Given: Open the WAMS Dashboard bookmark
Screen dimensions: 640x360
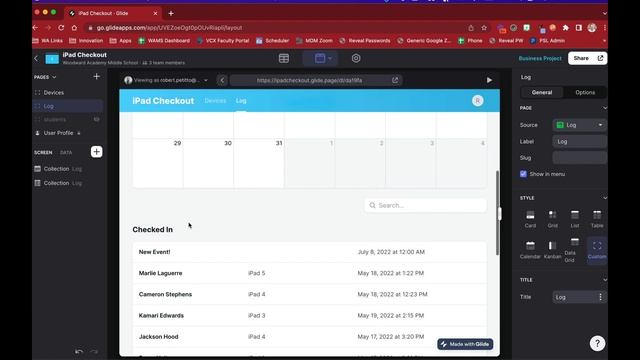Looking at the screenshot, I should 164,40.
